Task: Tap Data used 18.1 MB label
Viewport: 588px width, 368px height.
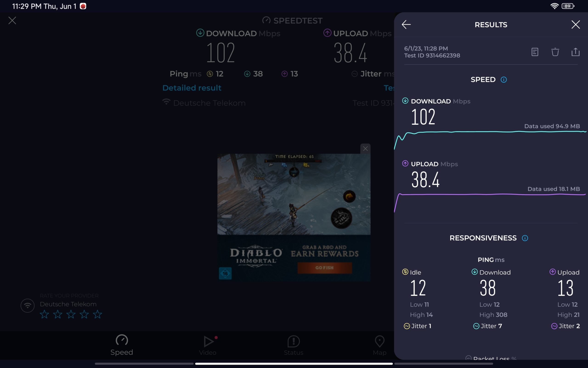Action: click(x=554, y=189)
